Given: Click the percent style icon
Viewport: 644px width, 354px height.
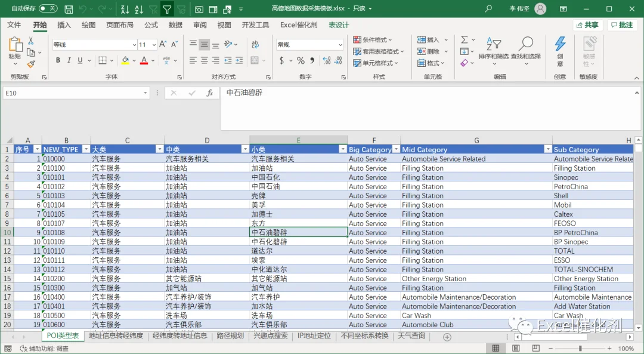Looking at the screenshot, I should click(x=301, y=61).
